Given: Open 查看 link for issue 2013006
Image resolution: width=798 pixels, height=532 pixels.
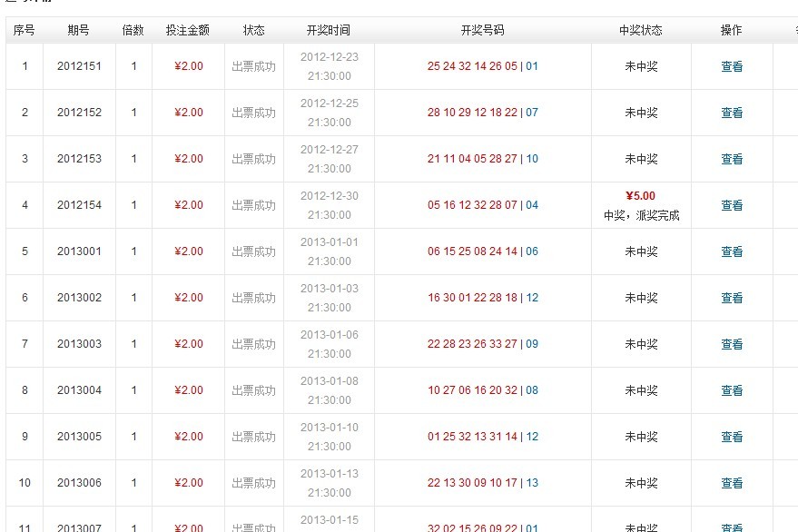Looking at the screenshot, I should 732,483.
